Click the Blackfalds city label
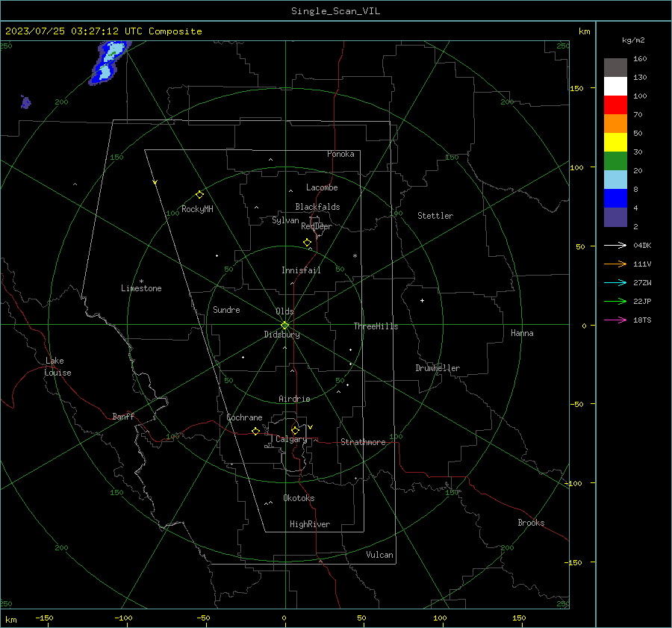This screenshot has height=628, width=672. (x=317, y=207)
